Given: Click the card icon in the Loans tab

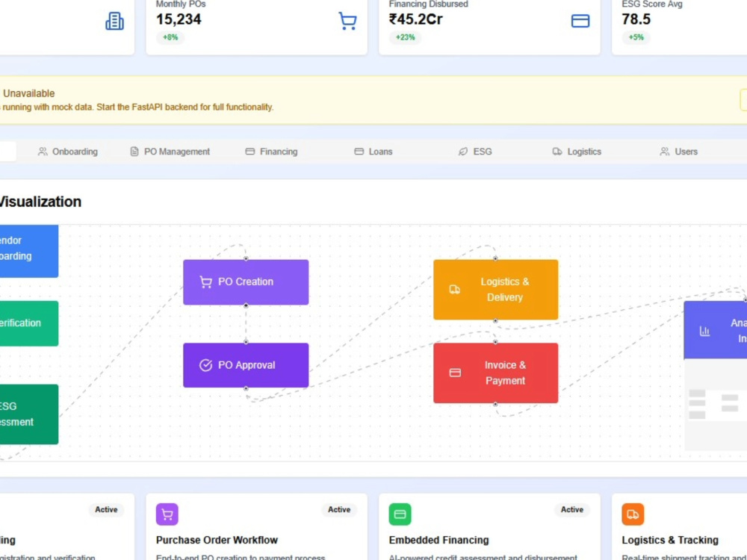Looking at the screenshot, I should pos(359,152).
